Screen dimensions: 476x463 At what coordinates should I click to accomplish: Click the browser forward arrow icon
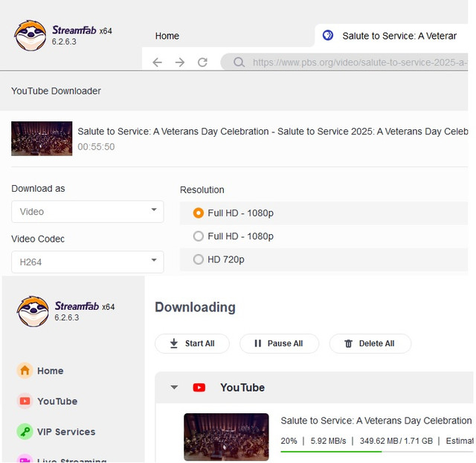[179, 62]
